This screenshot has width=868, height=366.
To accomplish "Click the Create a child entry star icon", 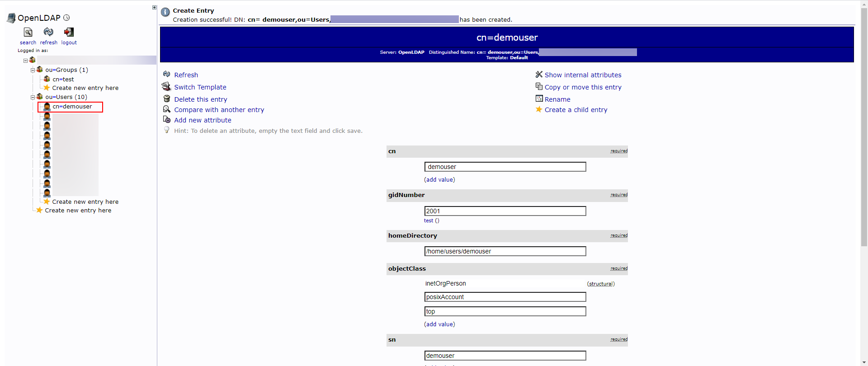I will click(x=539, y=109).
